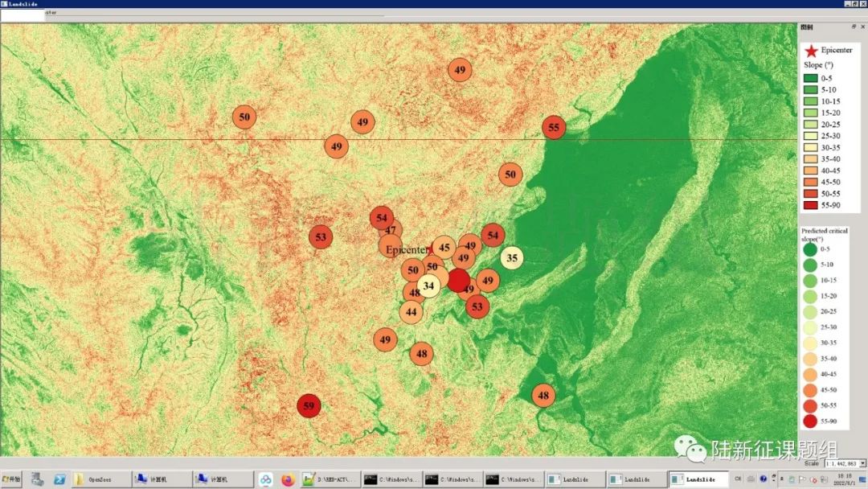Switch to the RED-ACT taskbar window

pos(330,479)
